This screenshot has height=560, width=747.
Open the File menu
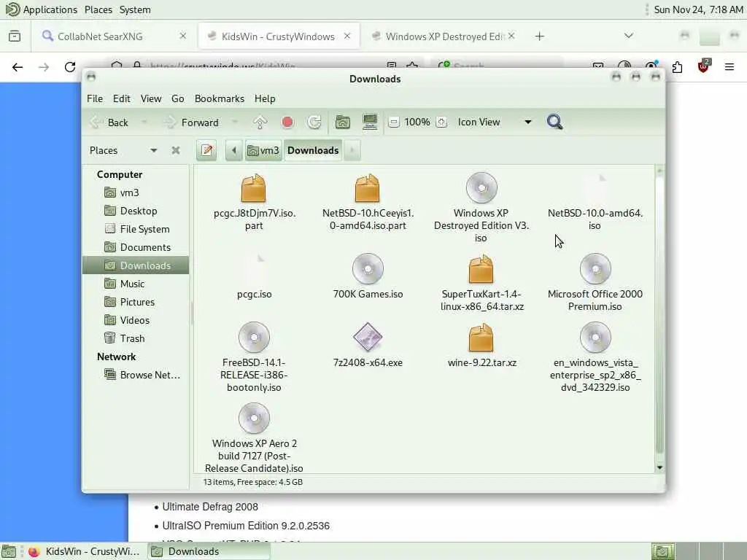pos(95,98)
